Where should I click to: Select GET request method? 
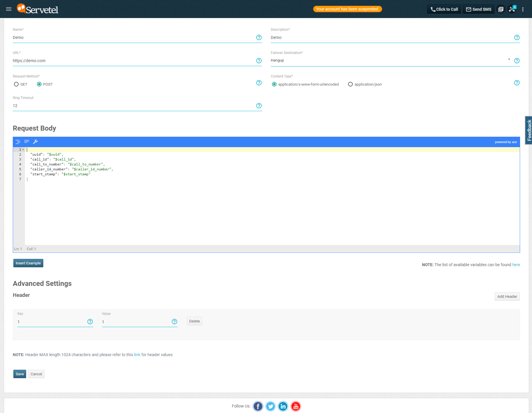click(16, 84)
